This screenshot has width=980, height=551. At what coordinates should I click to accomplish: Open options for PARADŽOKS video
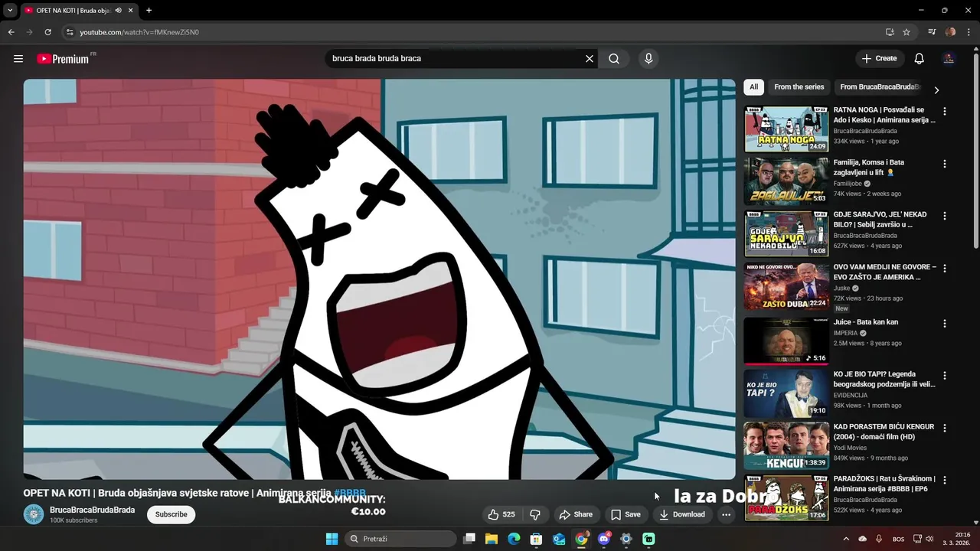point(944,480)
